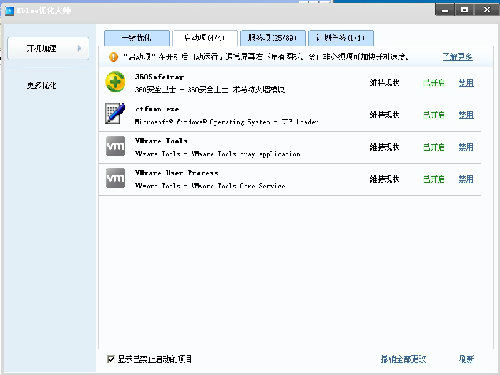Screen dimensions: 500x375
Task: Click the VMware Tools vm icon
Action: tap(115, 146)
